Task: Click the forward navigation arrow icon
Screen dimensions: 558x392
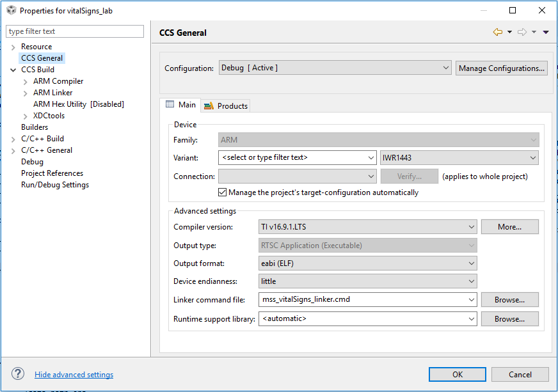Action: click(x=522, y=33)
